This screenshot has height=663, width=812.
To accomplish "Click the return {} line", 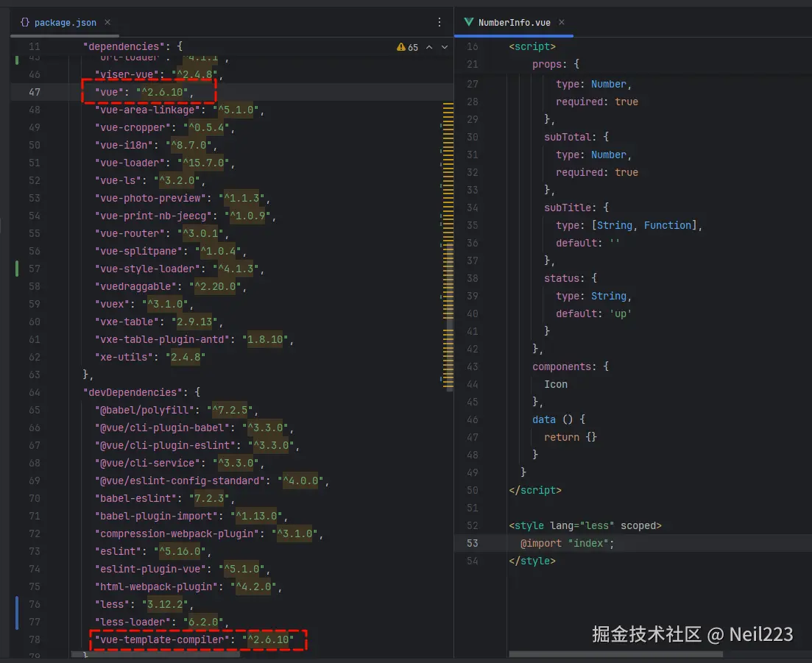I will [570, 437].
